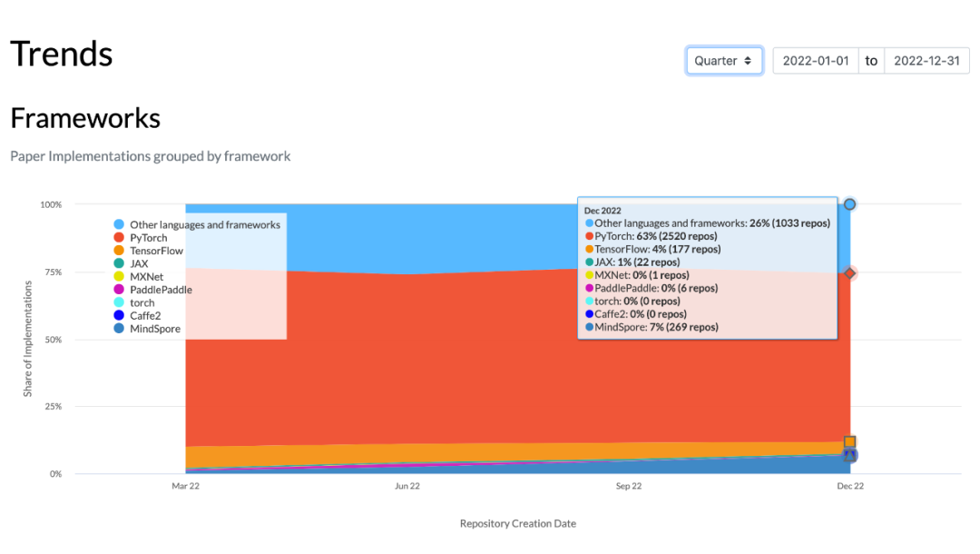The width and height of the screenshot is (980, 554).
Task: Open the Quarter interval dropdown
Action: [723, 61]
